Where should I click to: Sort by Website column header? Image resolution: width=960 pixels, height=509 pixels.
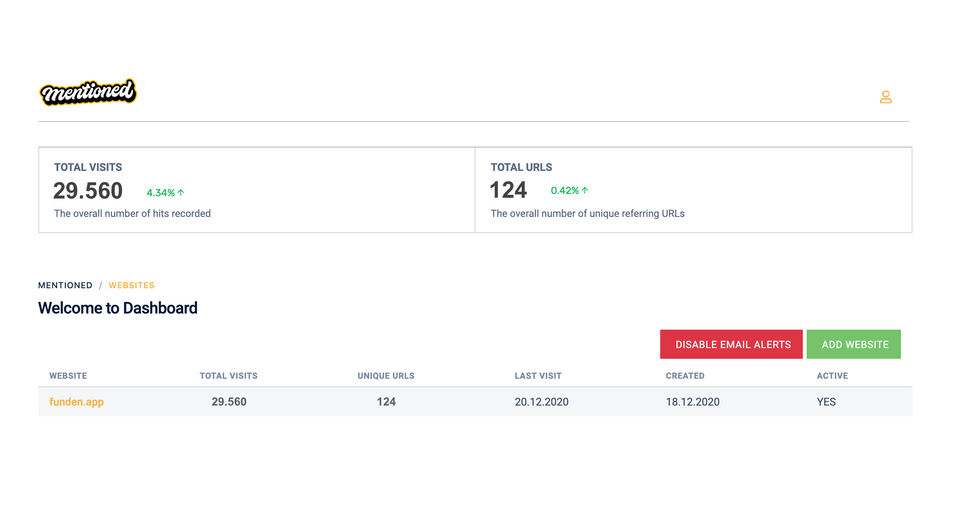(x=68, y=376)
